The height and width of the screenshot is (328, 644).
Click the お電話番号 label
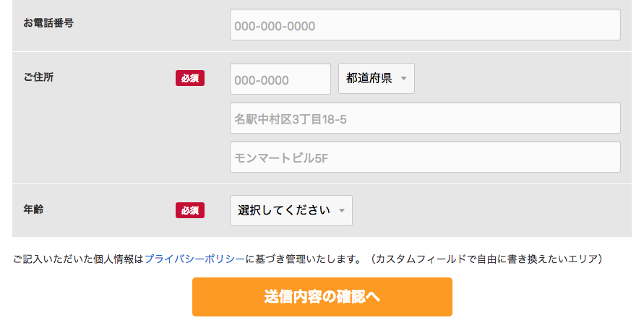[48, 23]
